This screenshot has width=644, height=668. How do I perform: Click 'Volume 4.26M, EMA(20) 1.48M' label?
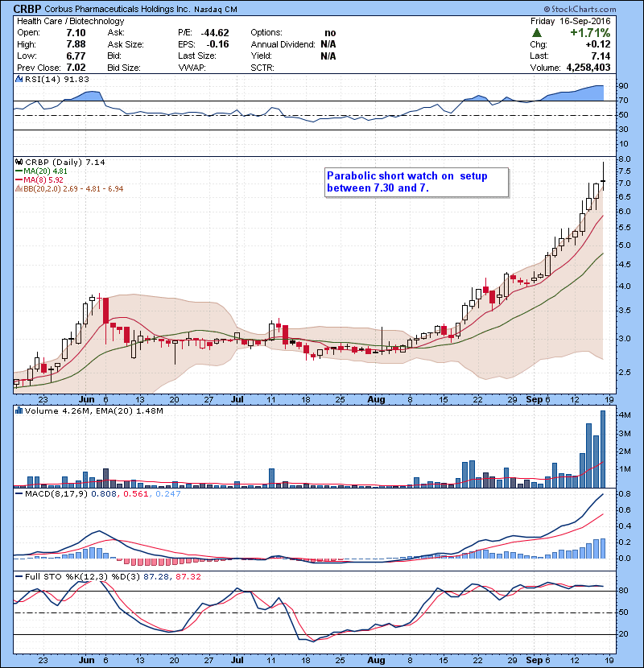(x=93, y=410)
